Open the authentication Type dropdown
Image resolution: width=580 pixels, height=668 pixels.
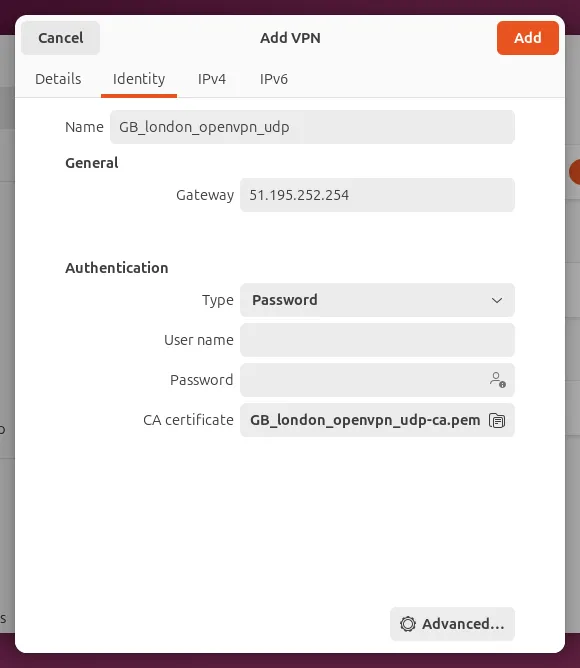pyautogui.click(x=377, y=300)
